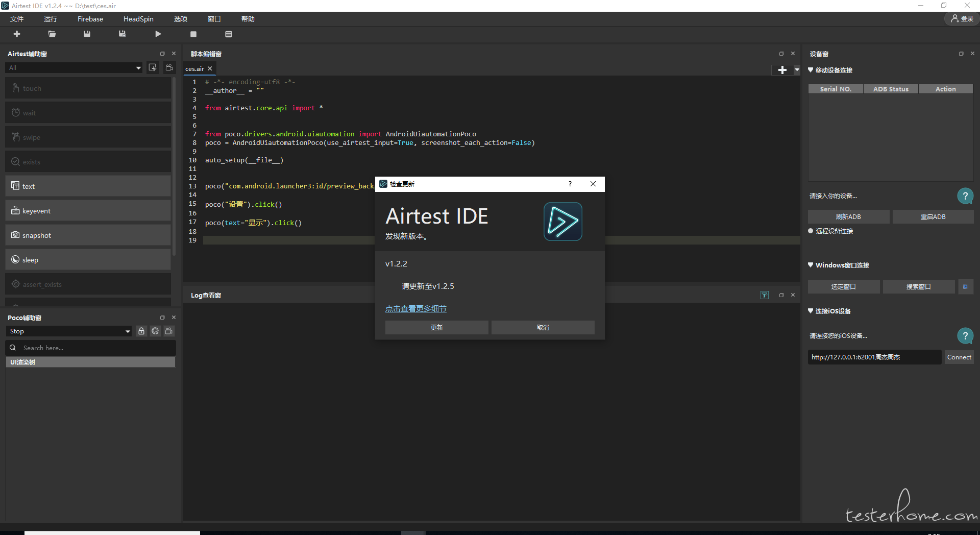Open the All filter dropdown in Airtest assistant
Screen dimensions: 980x535
[x=74, y=68]
